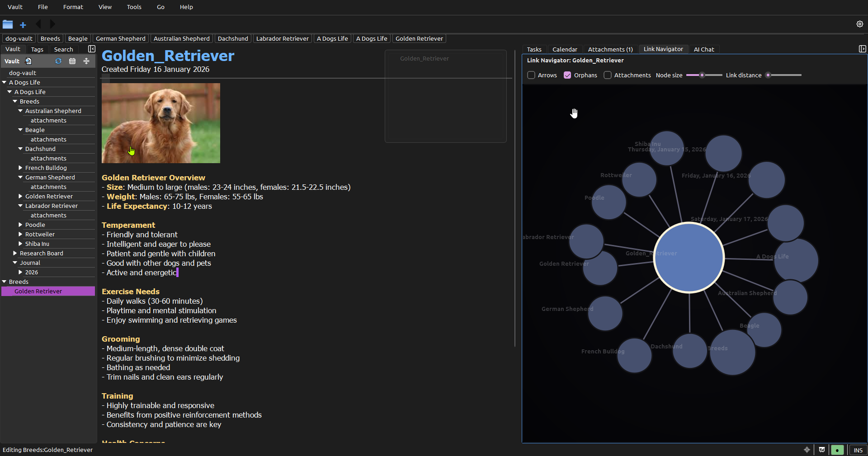Disable the Orphans checkbox
This screenshot has width=868, height=456.
[x=568, y=75]
